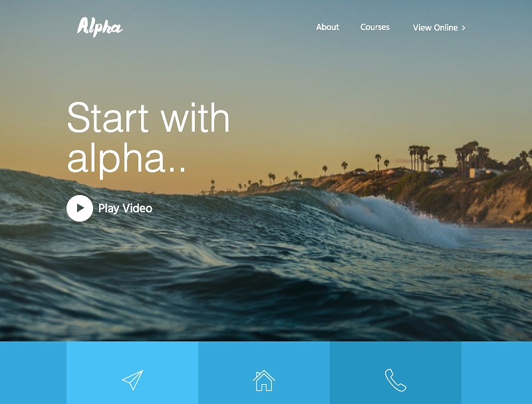Open the About page

(x=327, y=27)
